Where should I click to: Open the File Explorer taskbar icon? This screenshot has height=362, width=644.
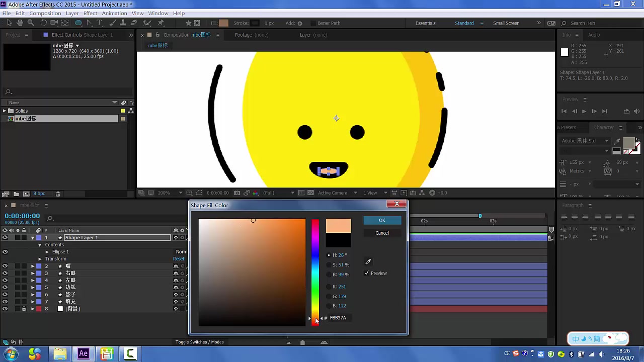click(60, 354)
